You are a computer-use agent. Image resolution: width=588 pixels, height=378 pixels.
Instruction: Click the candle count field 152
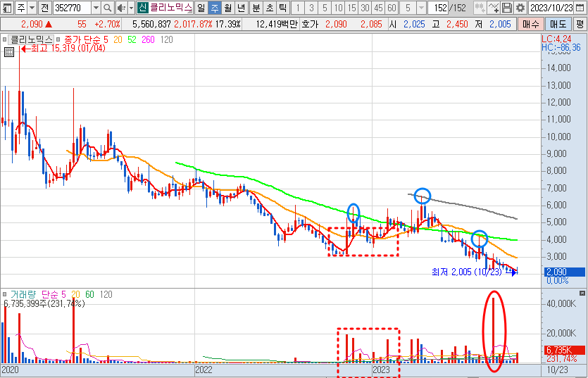438,8
